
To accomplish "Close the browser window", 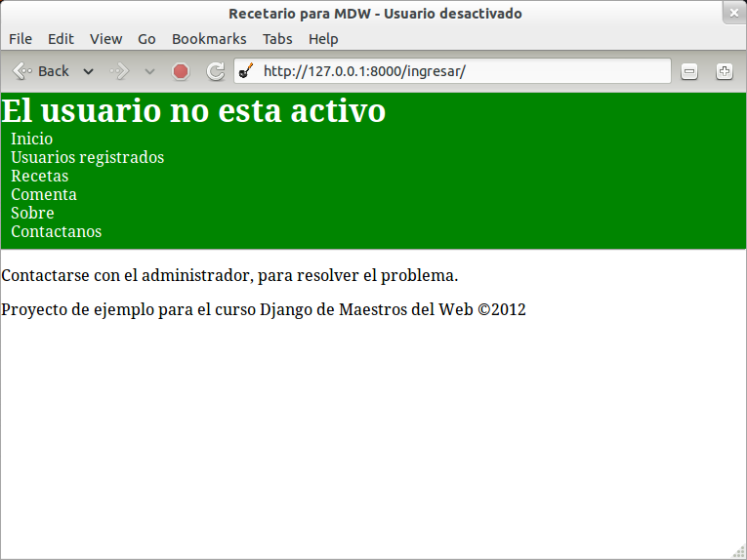I will pyautogui.click(x=734, y=13).
